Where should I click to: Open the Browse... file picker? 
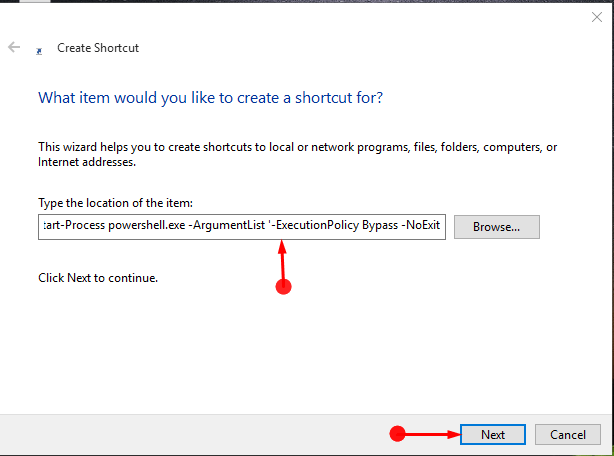497,227
